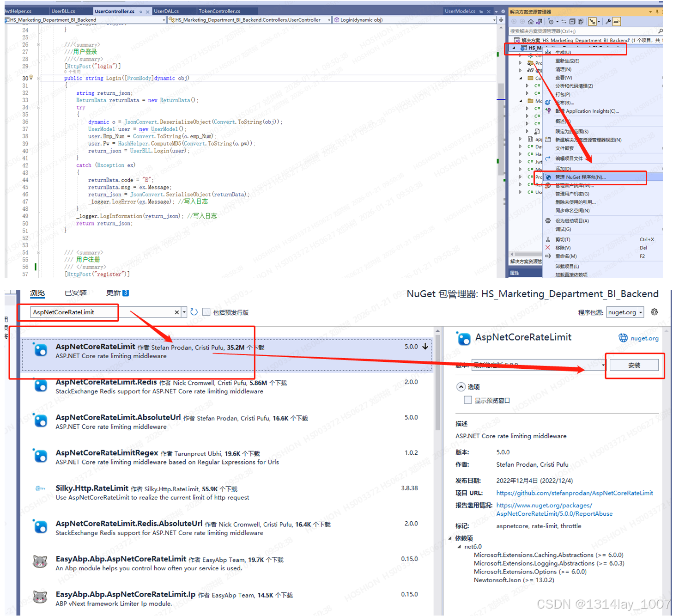
Task: Clear the NuGet search box with X
Action: pos(176,312)
